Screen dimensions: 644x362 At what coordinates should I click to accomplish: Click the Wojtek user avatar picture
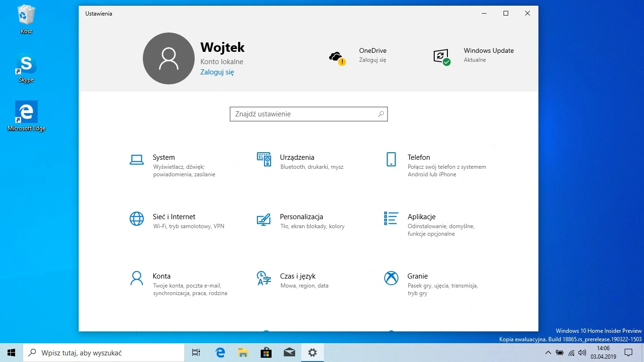(169, 58)
